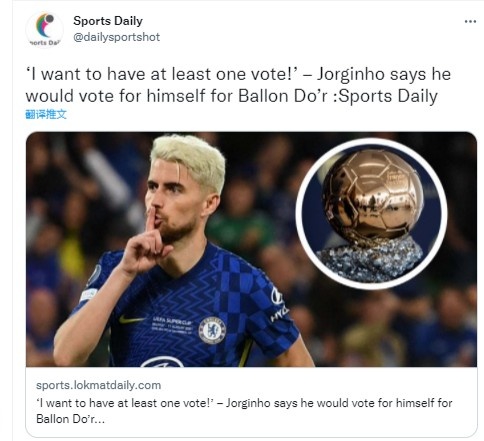The height and width of the screenshot is (441, 484).
Task: Click the Chelsea club crest on the jersey
Action: (212, 331)
